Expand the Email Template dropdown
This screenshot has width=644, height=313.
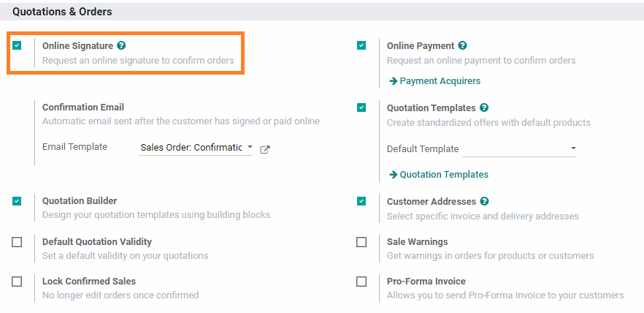[195, 148]
